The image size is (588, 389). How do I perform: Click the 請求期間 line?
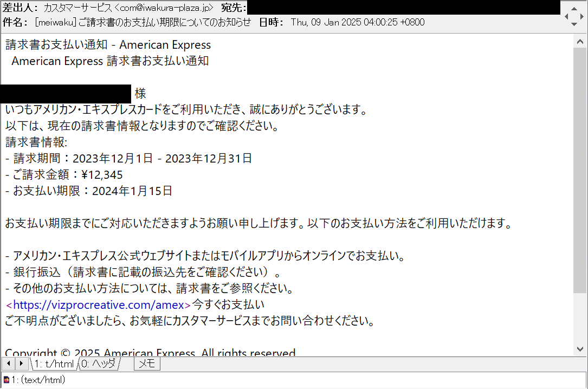click(128, 159)
